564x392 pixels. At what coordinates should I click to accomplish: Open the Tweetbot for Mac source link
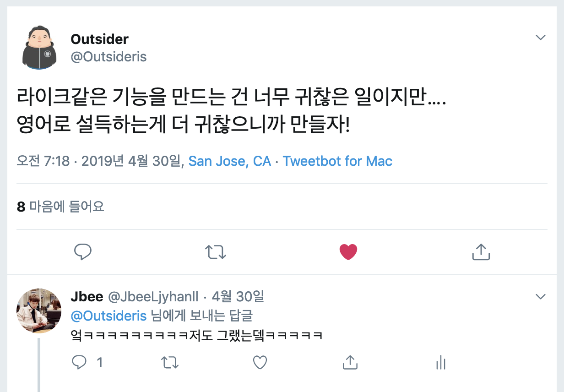pos(337,161)
